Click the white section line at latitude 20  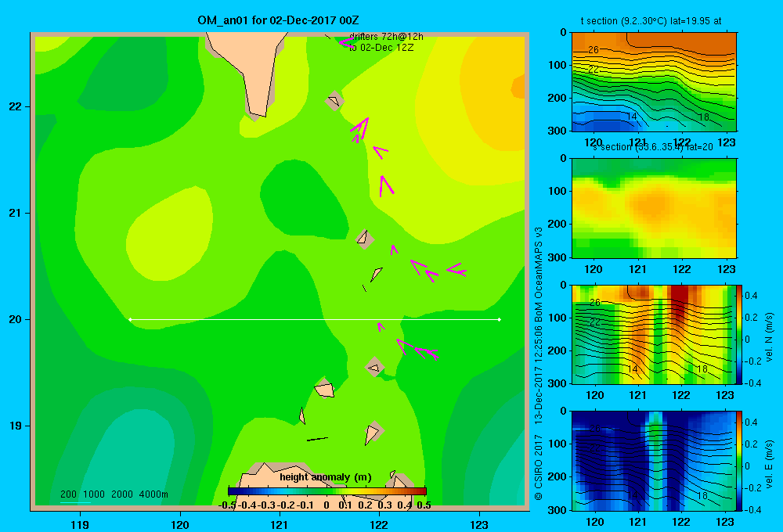(x=315, y=319)
